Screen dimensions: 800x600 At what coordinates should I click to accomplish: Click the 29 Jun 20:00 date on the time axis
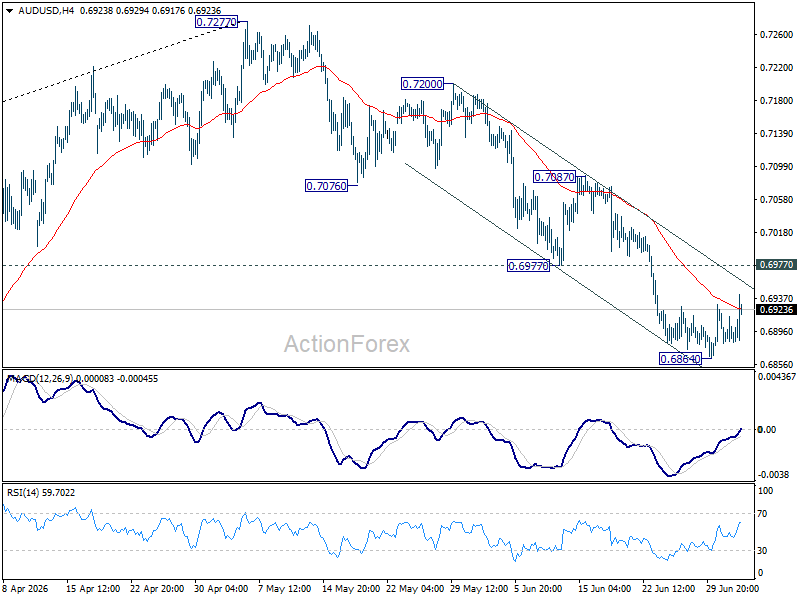pyautogui.click(x=733, y=589)
